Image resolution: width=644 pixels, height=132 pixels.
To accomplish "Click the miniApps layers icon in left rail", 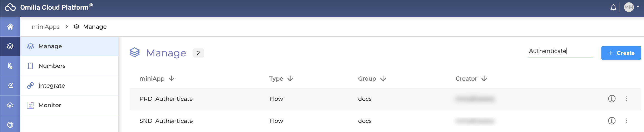I will 10,46.
